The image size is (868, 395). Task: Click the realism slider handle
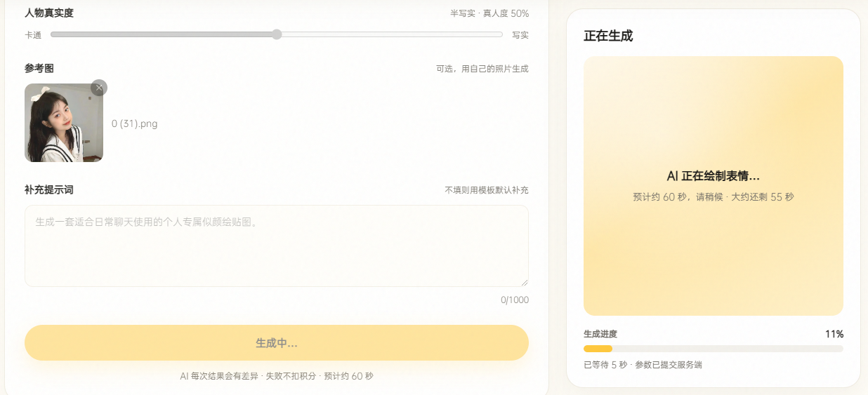click(277, 34)
